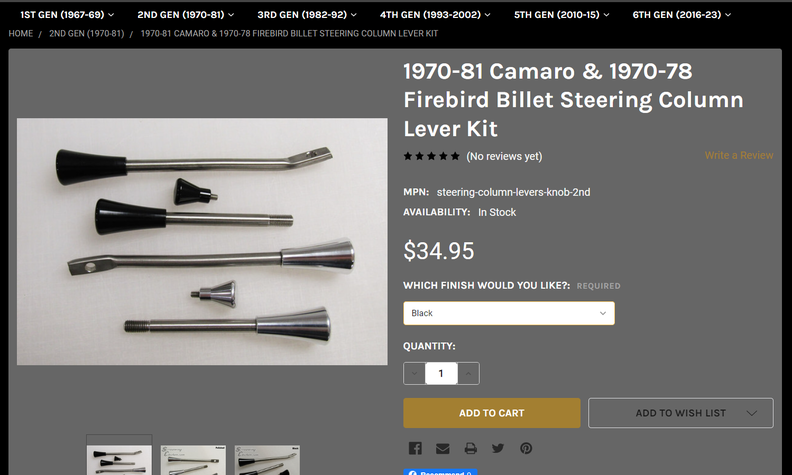Open the Write a Review link
This screenshot has height=475, width=792.
[x=738, y=156]
